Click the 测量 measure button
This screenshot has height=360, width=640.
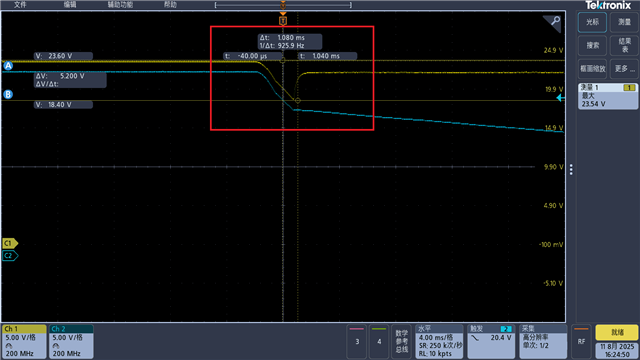click(624, 22)
